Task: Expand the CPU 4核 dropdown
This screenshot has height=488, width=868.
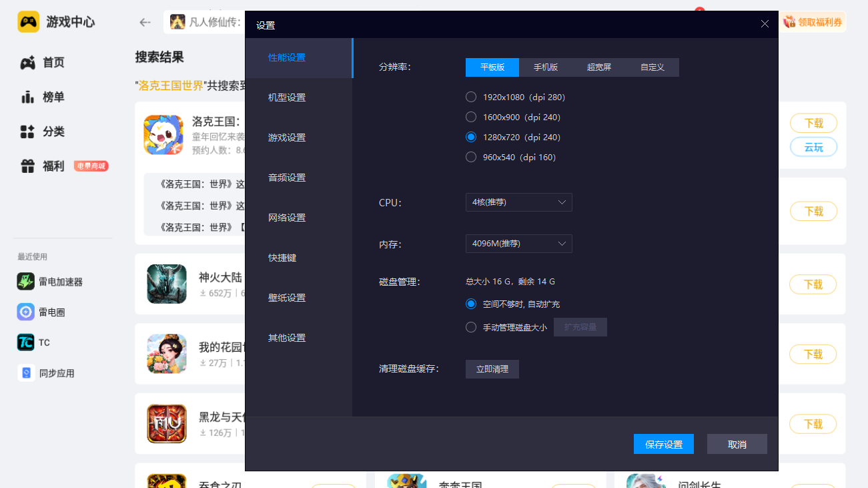Action: 518,202
